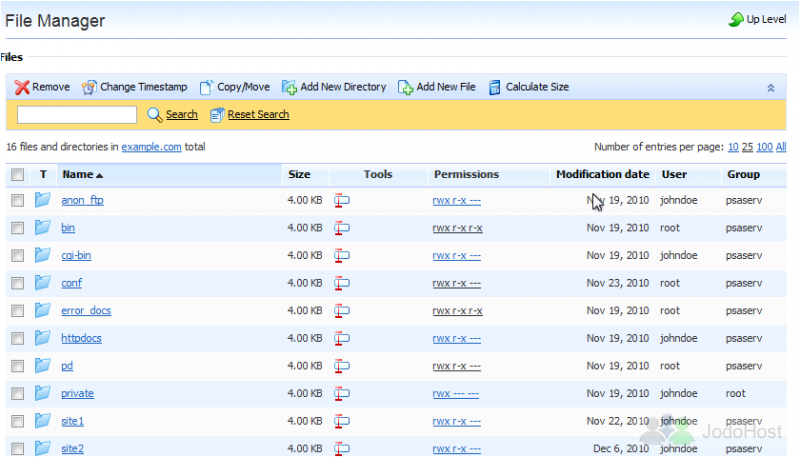Click folder icon of bin

(43, 227)
